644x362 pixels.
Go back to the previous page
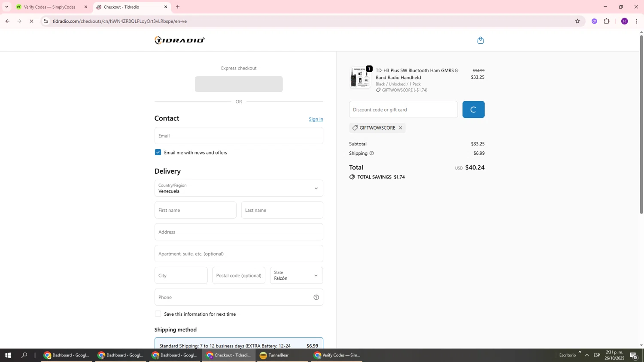click(x=7, y=21)
